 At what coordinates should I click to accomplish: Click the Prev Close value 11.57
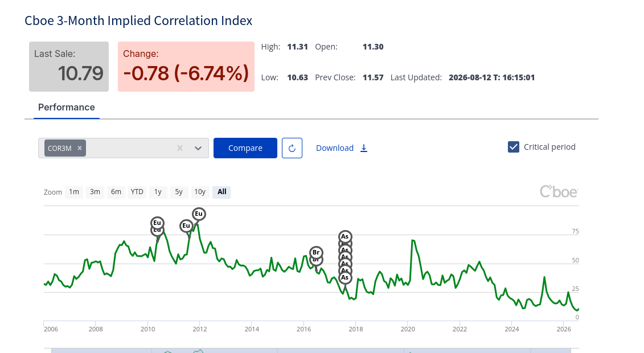tap(373, 77)
